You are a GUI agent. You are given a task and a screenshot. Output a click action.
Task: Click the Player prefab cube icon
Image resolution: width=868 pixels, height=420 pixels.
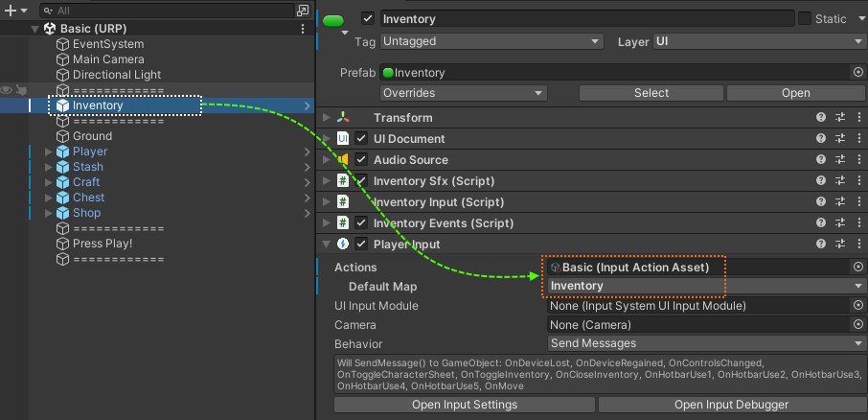click(x=63, y=152)
